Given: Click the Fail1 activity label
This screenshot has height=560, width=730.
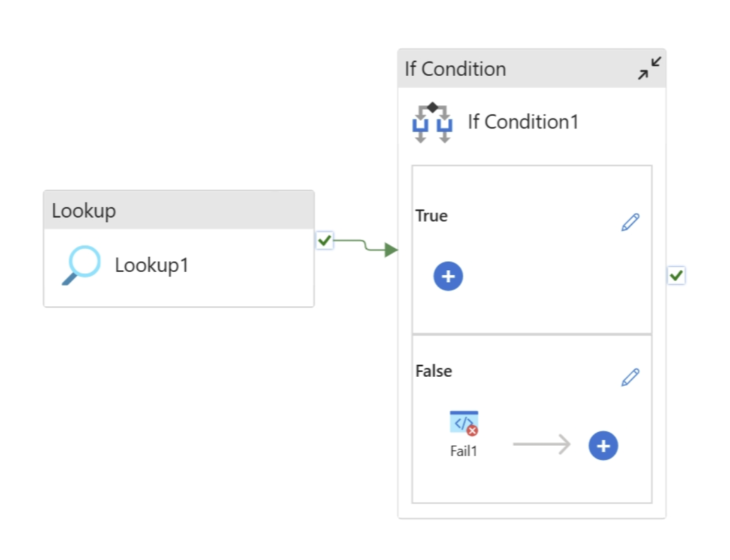Looking at the screenshot, I should (x=464, y=451).
